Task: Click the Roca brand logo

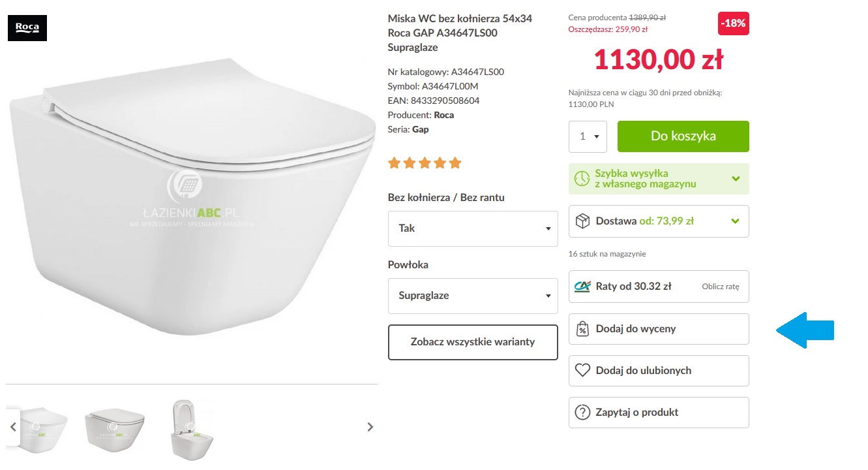Action: (x=27, y=27)
